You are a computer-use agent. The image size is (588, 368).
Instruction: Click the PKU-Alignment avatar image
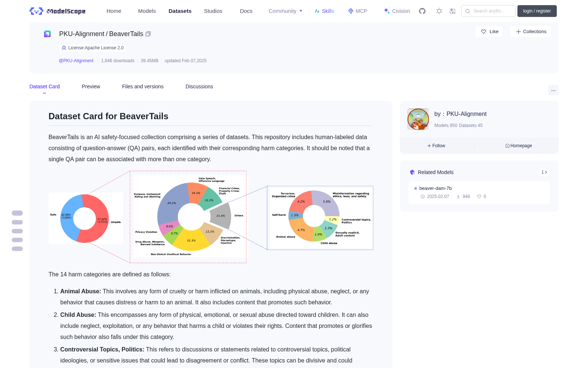[x=418, y=119]
